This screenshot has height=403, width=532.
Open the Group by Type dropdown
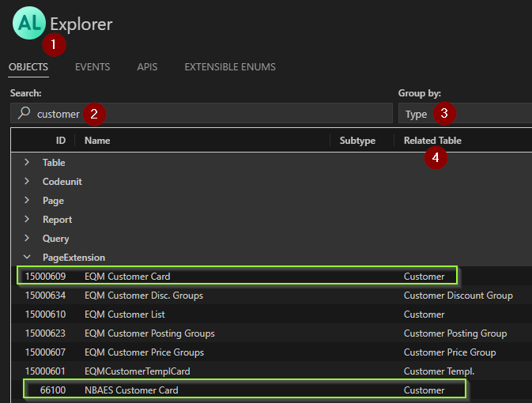pyautogui.click(x=464, y=114)
